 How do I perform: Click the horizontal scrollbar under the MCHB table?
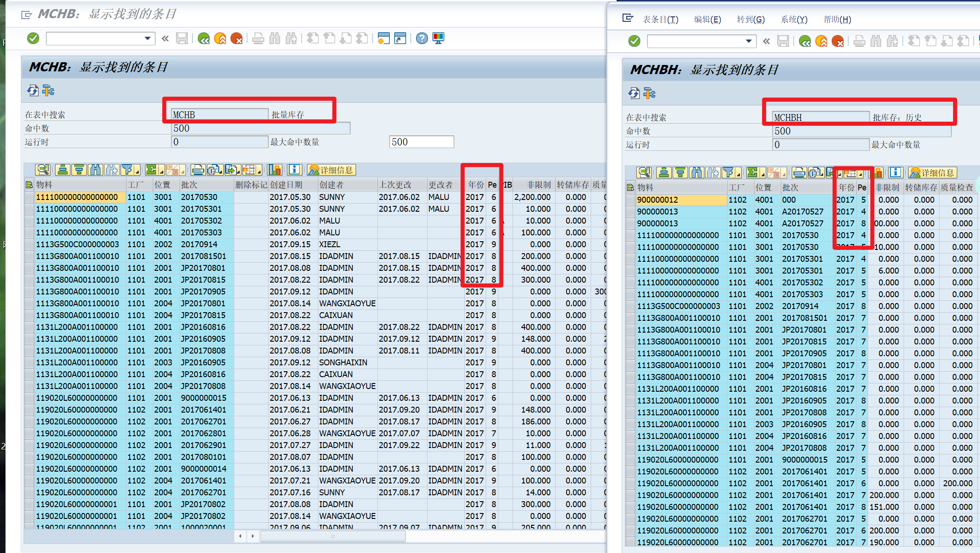click(332, 536)
